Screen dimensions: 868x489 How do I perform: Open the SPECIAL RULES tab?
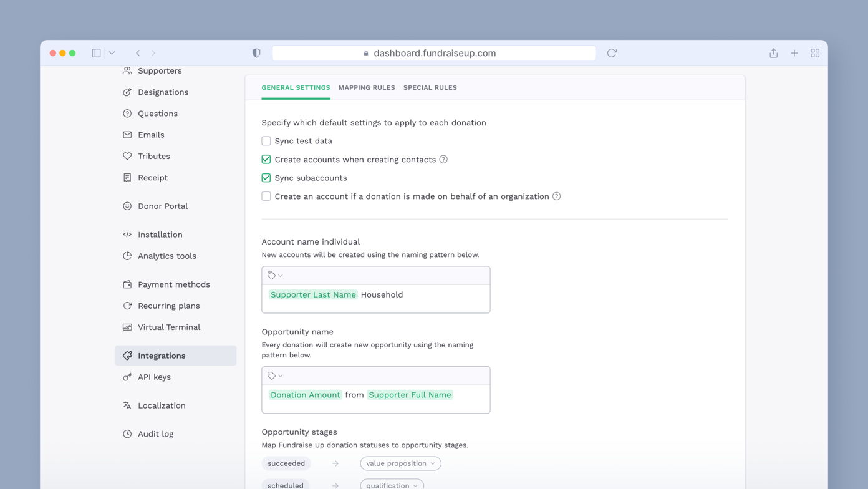point(430,87)
